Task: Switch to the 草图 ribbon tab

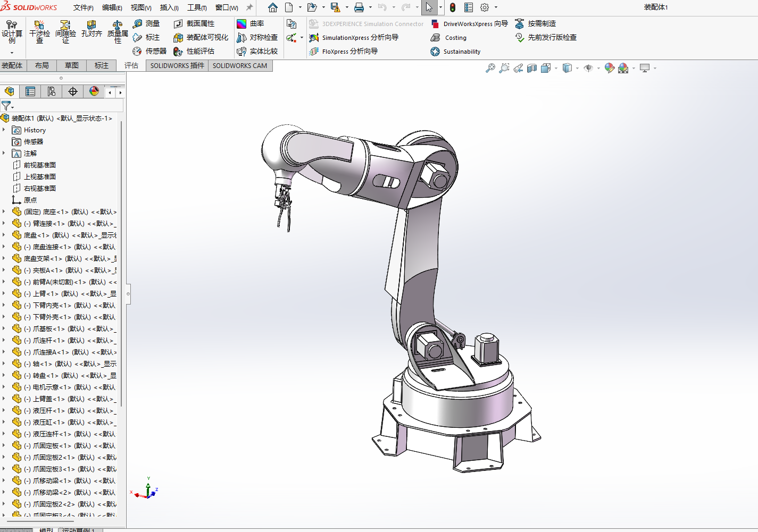Action: (x=72, y=65)
